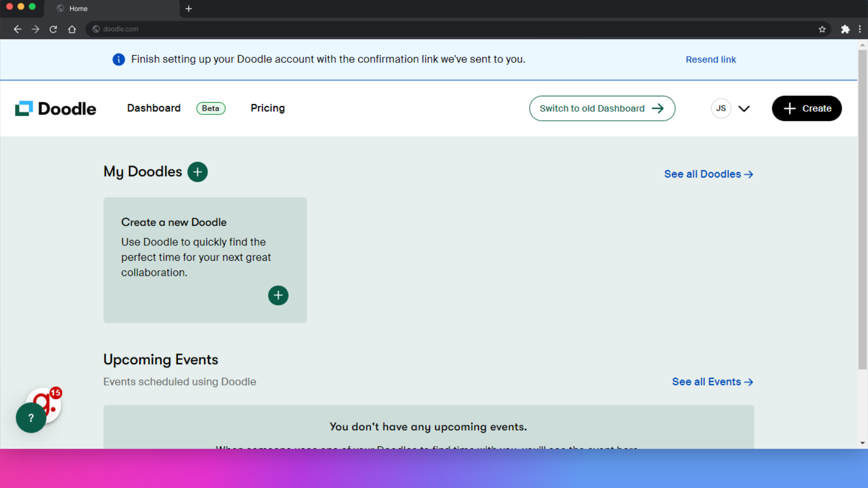Open a new browser tab
This screenshot has height=488, width=868.
pos(189,9)
